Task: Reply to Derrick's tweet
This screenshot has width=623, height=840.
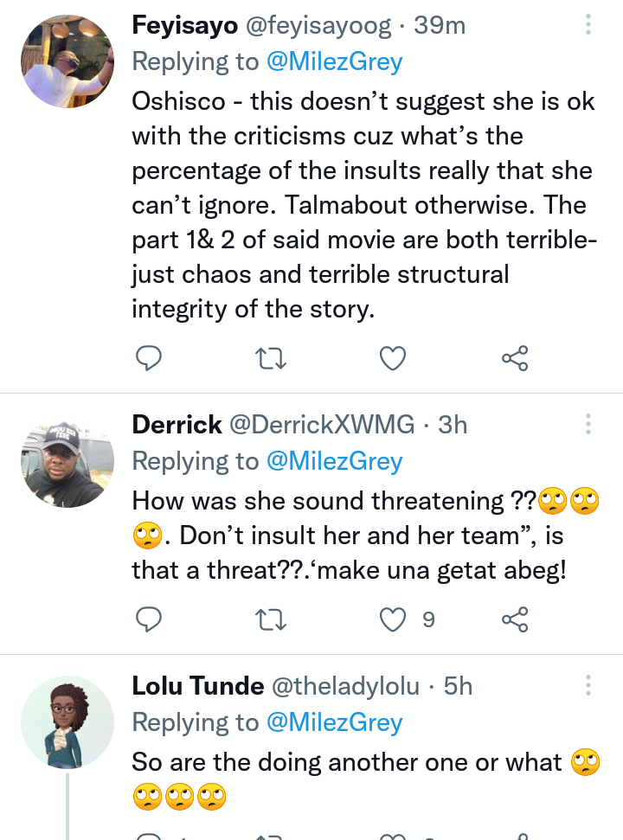Action: pyautogui.click(x=148, y=619)
